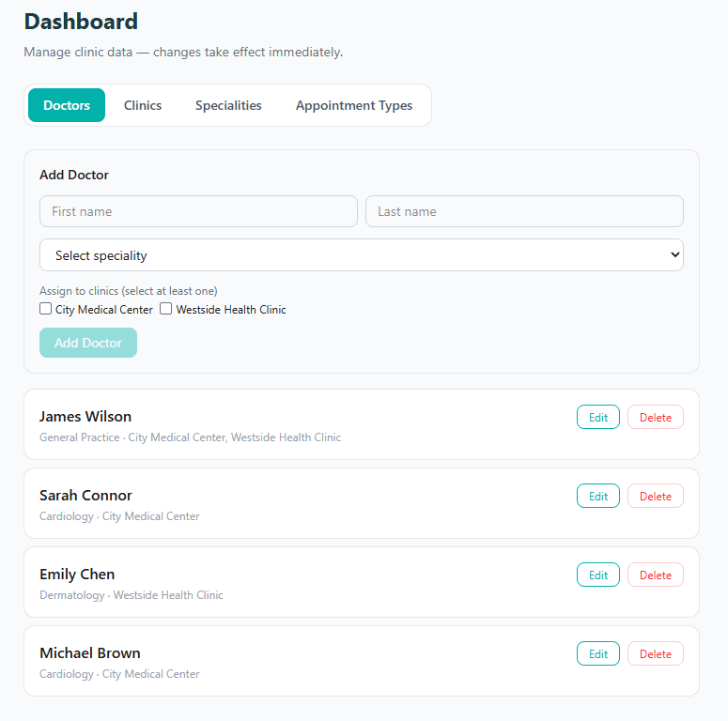Delete doctor Michael Brown
728x721 pixels.
pyautogui.click(x=655, y=653)
